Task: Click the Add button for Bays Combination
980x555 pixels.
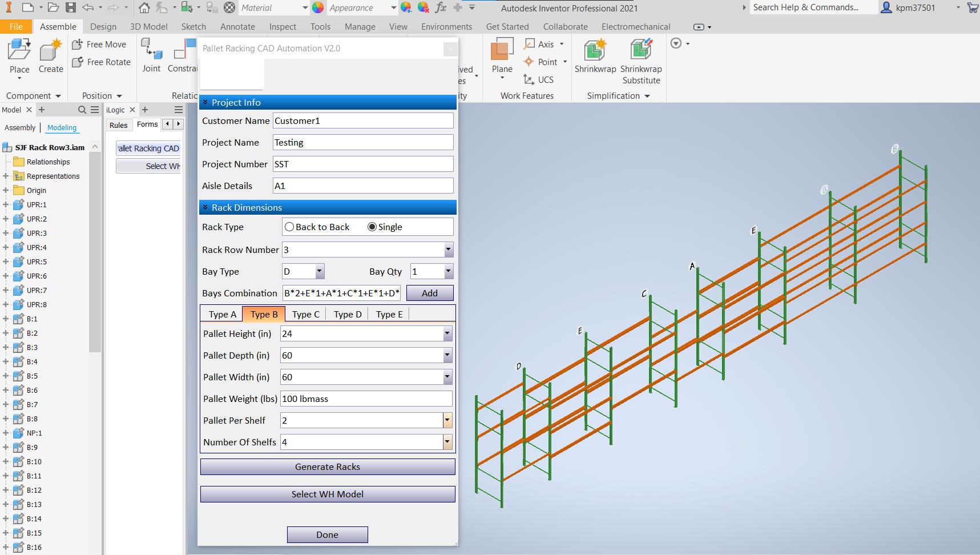Action: pos(430,293)
